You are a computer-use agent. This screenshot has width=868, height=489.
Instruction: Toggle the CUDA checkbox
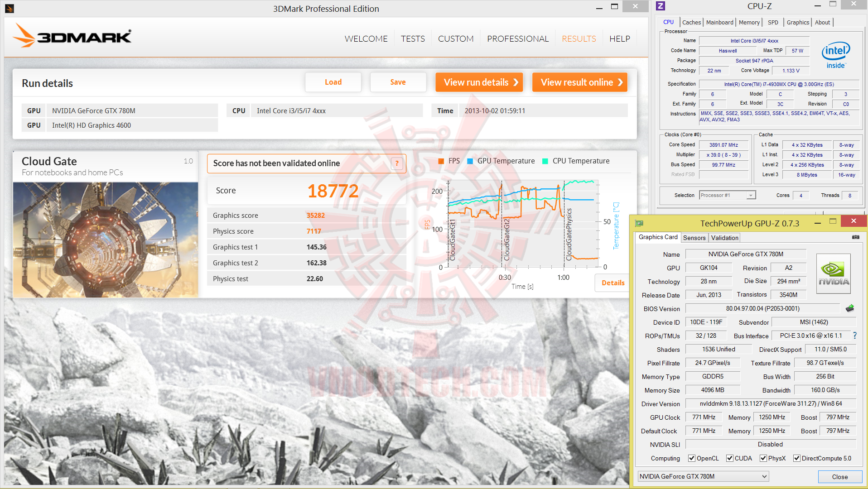tap(729, 458)
